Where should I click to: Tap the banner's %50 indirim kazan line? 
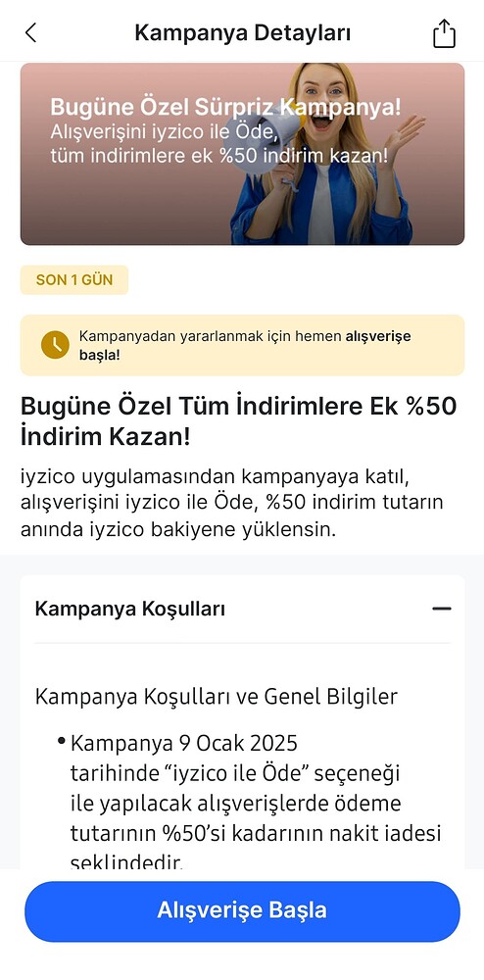(219, 156)
